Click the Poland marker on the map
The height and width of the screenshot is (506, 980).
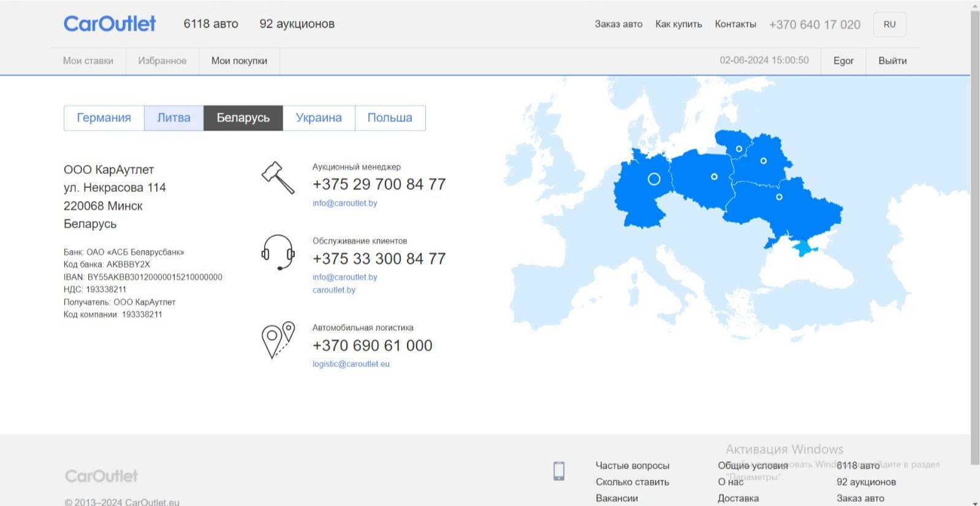(x=714, y=176)
